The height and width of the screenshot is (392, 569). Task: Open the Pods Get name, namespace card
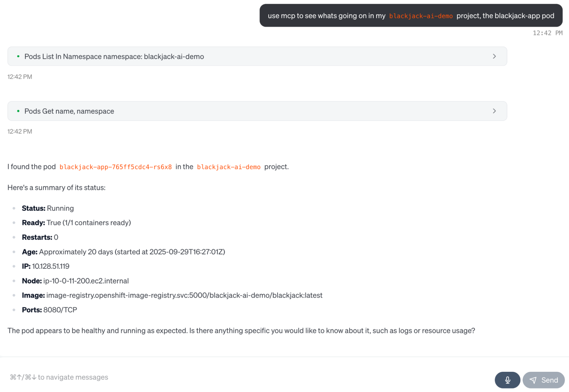click(69, 111)
